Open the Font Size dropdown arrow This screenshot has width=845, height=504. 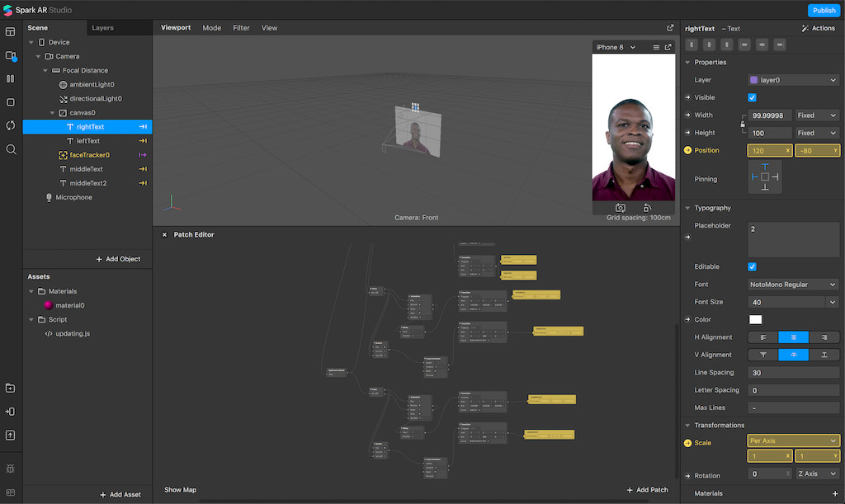coord(833,302)
